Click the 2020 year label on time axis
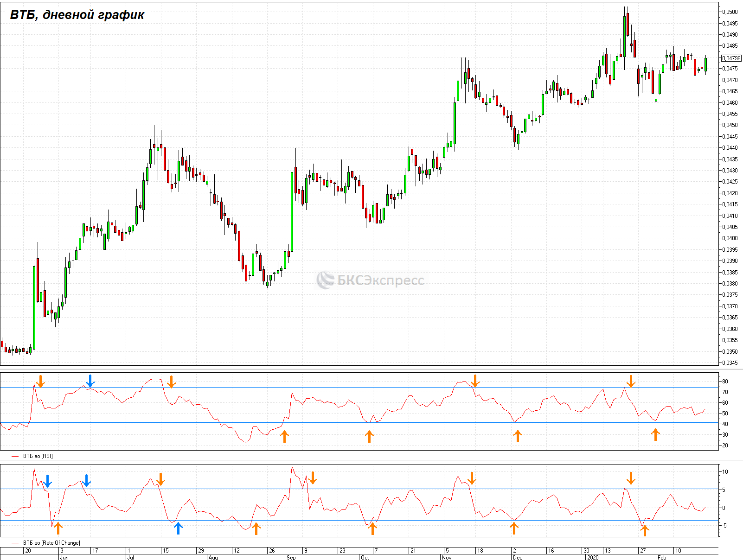Screen dimensions: 743x560 593,557
